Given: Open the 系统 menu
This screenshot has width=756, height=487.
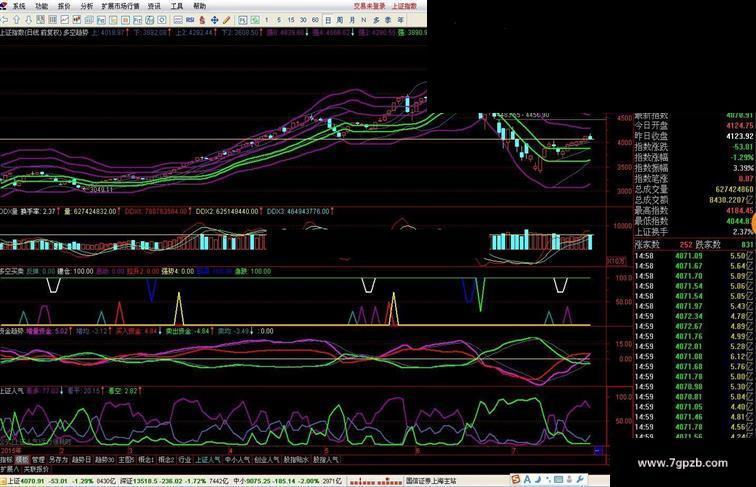Looking at the screenshot, I should coord(19,6).
